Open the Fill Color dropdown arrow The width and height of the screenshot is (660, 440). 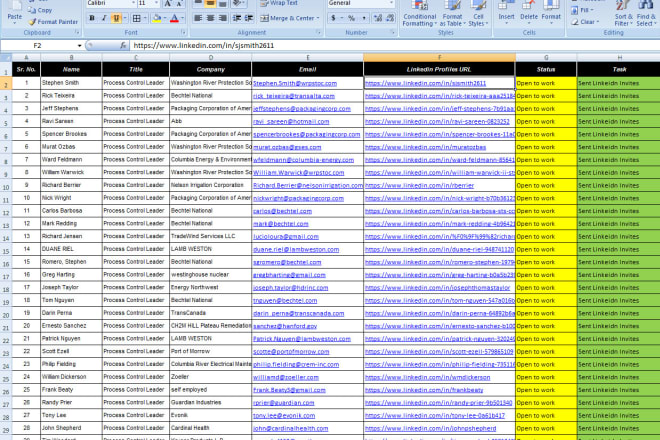point(165,18)
